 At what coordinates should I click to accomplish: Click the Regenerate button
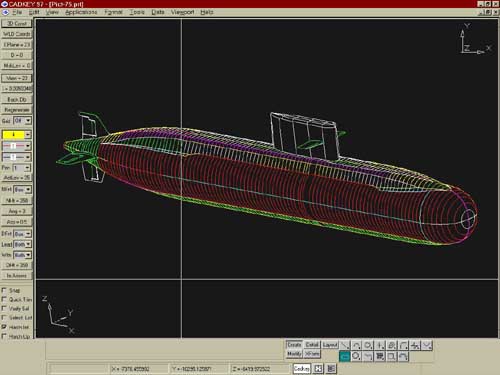tap(17, 110)
